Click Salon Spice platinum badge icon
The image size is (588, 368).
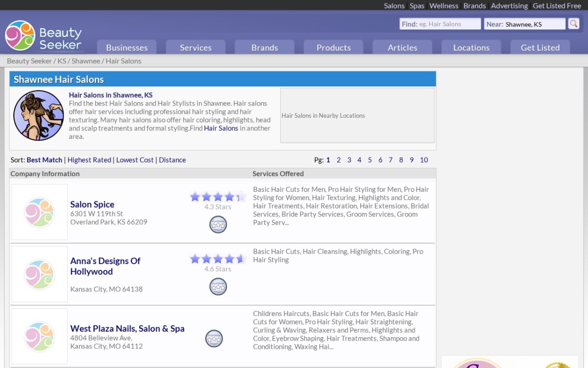(x=218, y=224)
